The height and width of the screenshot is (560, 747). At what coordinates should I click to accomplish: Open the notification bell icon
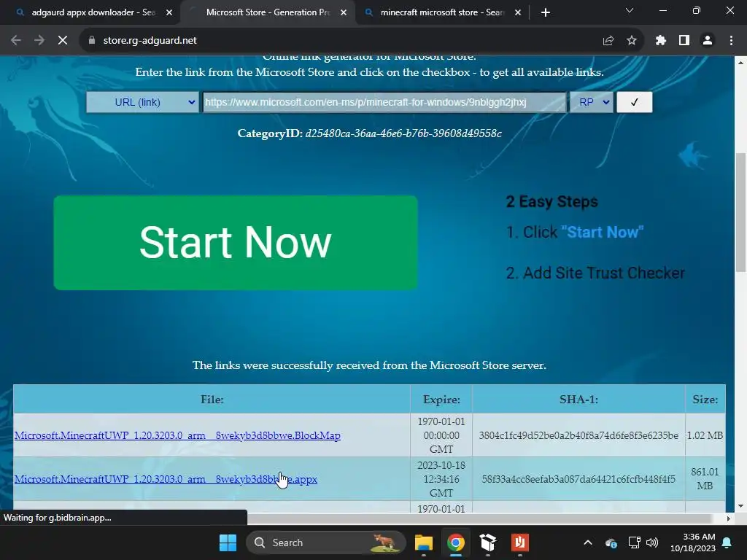point(727,542)
